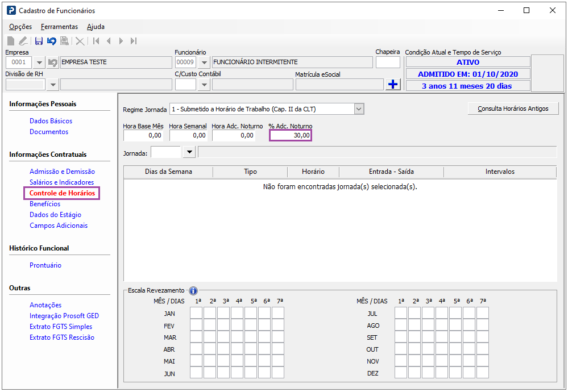Click the print report toolbar icon
The width and height of the screenshot is (568, 392).
[64, 41]
